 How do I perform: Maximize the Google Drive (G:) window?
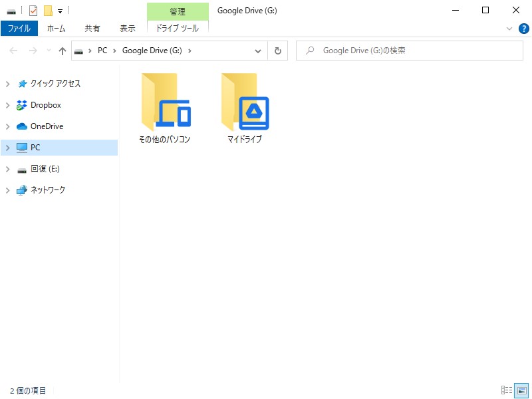pyautogui.click(x=485, y=11)
